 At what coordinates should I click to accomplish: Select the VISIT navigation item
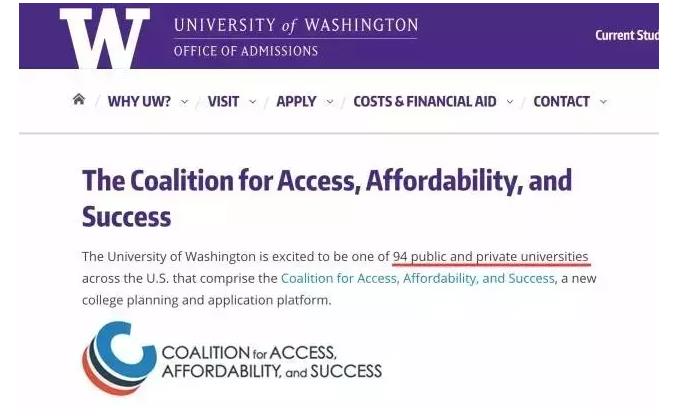click(x=223, y=102)
